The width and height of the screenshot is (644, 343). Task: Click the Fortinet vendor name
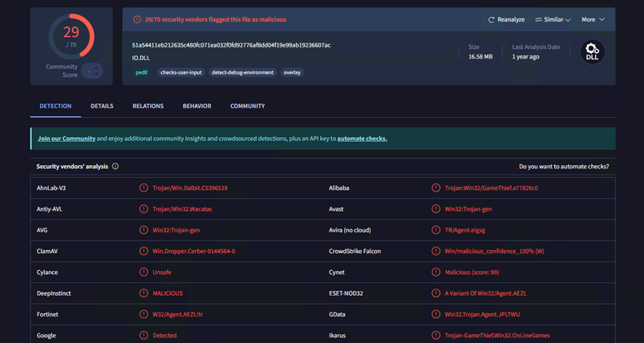(x=47, y=314)
